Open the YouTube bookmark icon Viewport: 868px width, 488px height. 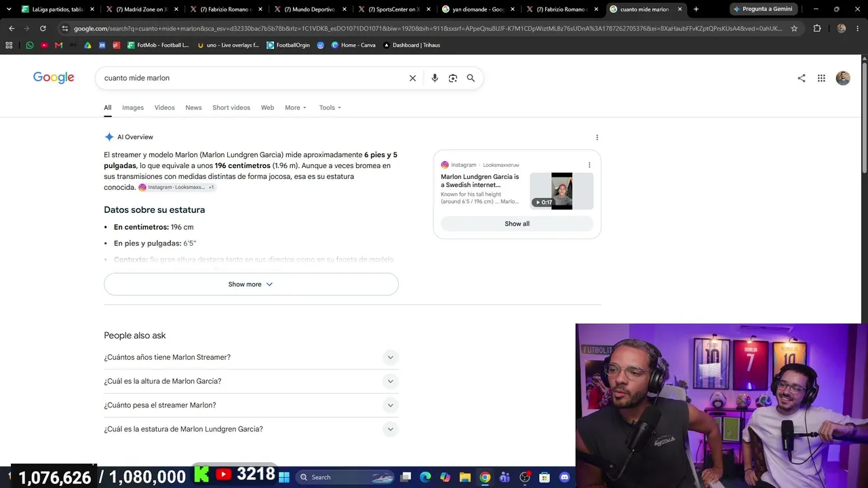(x=44, y=45)
